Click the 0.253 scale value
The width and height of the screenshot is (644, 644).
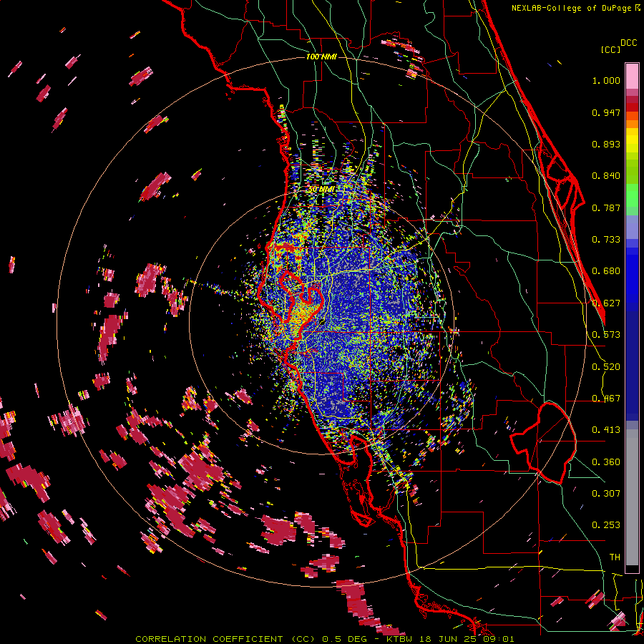pos(606,525)
